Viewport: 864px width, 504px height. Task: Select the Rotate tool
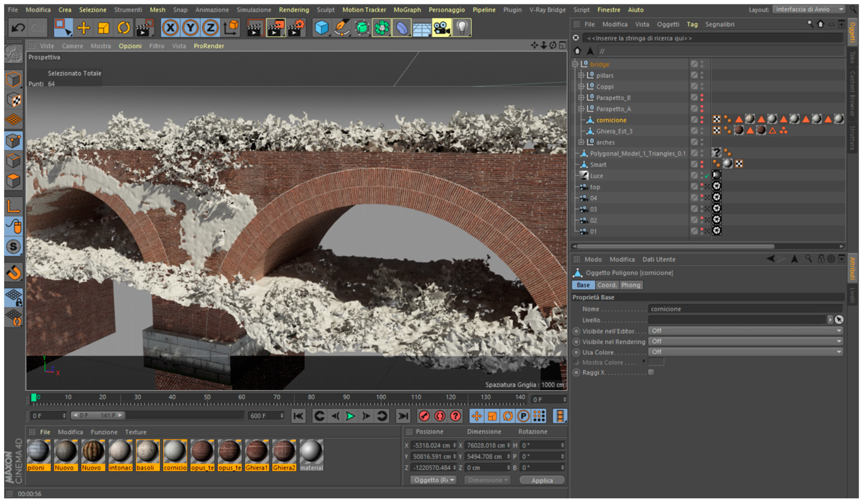(123, 28)
